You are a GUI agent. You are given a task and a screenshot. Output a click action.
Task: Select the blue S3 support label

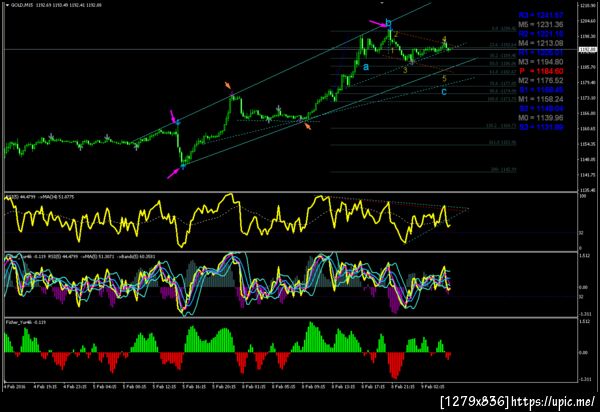coord(541,127)
